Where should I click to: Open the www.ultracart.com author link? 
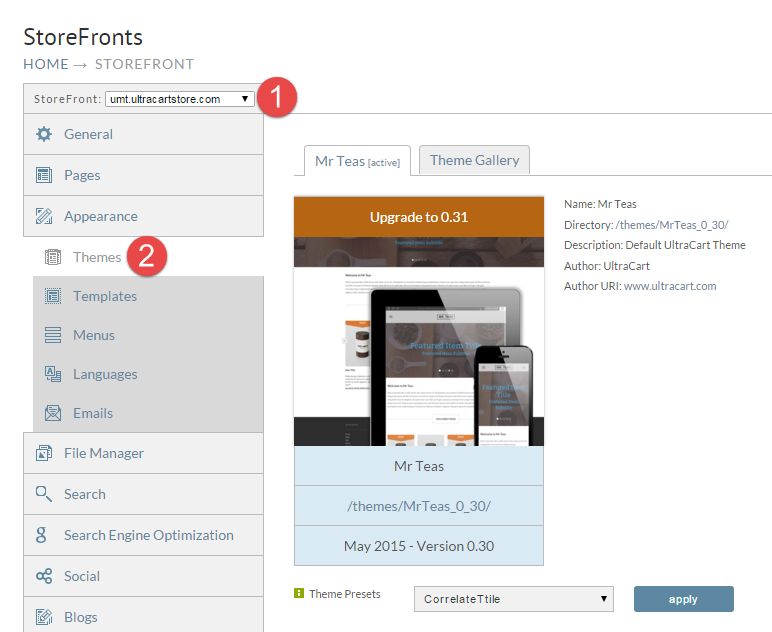[x=670, y=286]
